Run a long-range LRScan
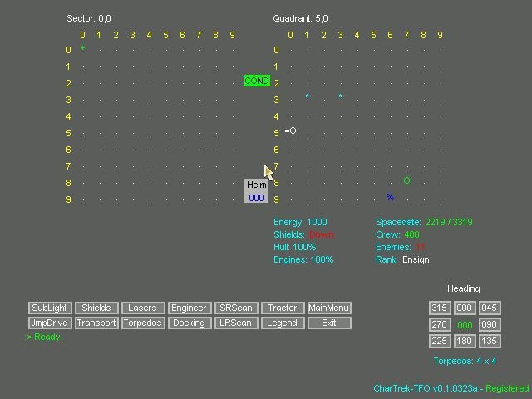Viewport: 532px width, 399px height. (x=236, y=323)
